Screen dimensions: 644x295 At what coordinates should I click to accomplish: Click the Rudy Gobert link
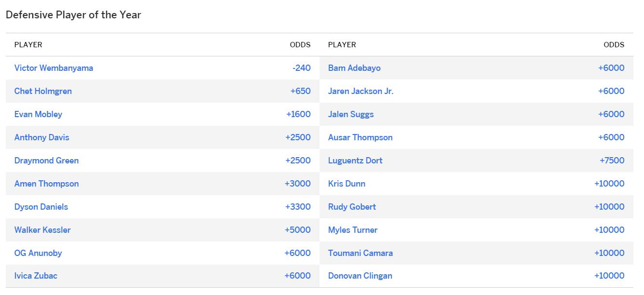click(x=352, y=207)
